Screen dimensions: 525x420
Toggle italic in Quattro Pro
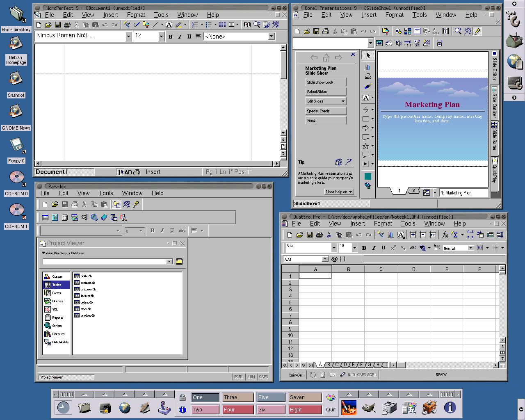(x=374, y=248)
